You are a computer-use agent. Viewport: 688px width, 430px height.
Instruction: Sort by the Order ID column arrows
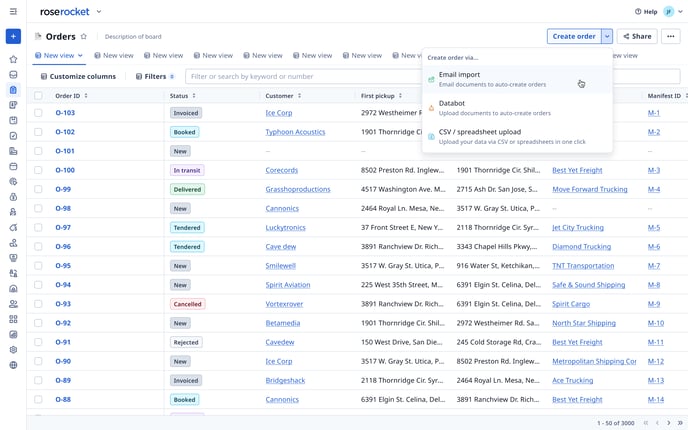[x=86, y=96]
